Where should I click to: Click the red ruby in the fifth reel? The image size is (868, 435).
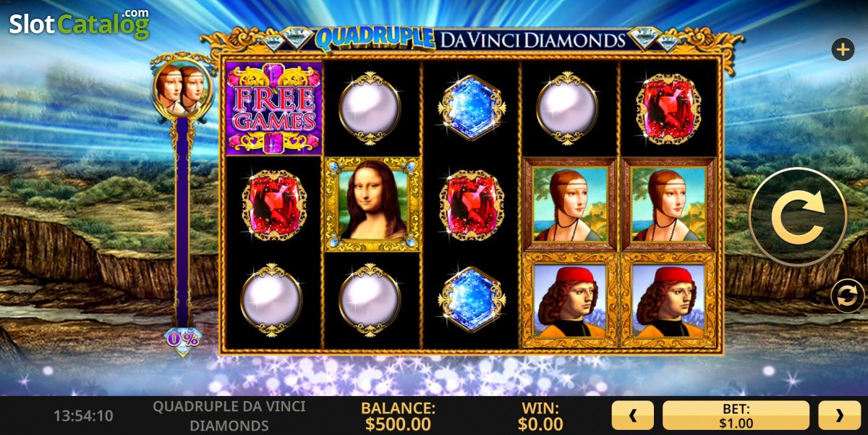668,108
